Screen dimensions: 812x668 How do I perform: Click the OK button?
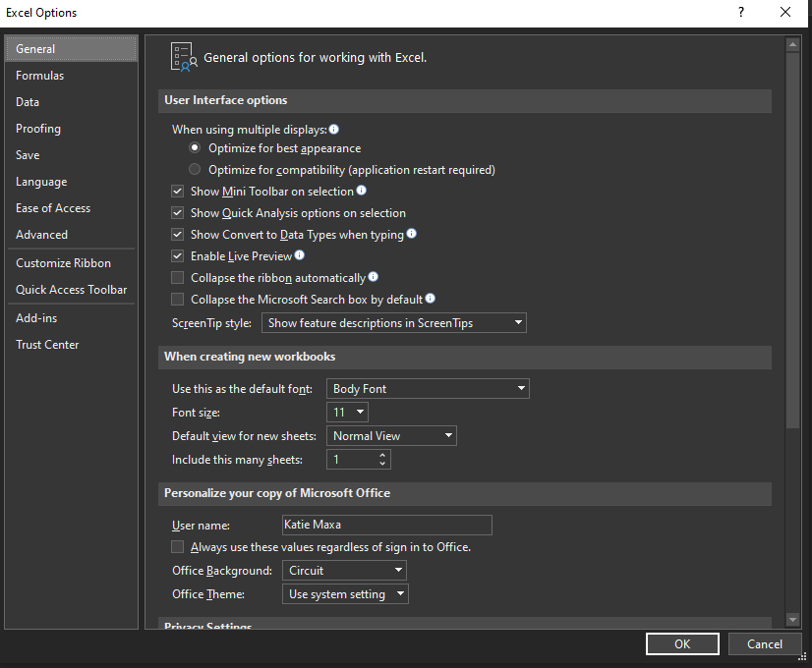(682, 643)
